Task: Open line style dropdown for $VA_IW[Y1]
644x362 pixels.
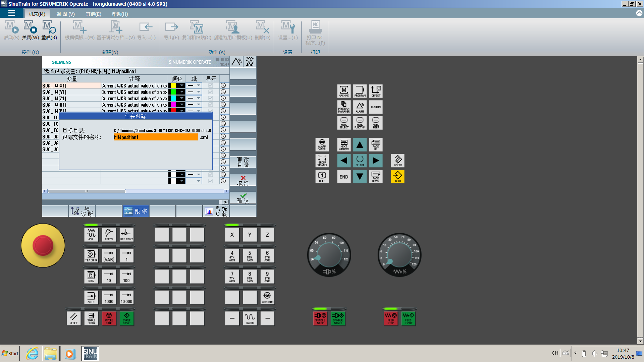Action: tap(198, 92)
